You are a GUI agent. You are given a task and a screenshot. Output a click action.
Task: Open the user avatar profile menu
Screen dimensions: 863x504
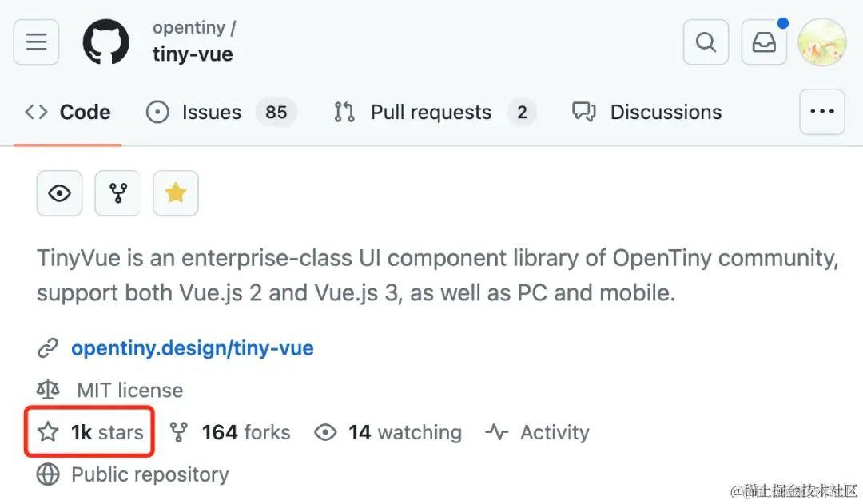(x=822, y=42)
